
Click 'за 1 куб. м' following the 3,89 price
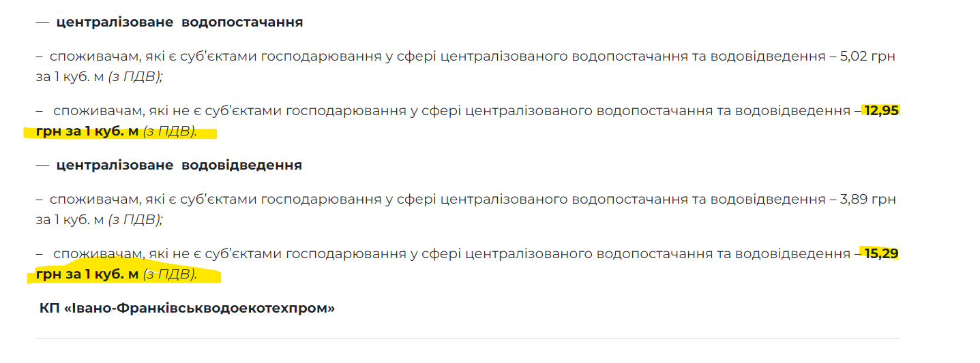click(69, 220)
